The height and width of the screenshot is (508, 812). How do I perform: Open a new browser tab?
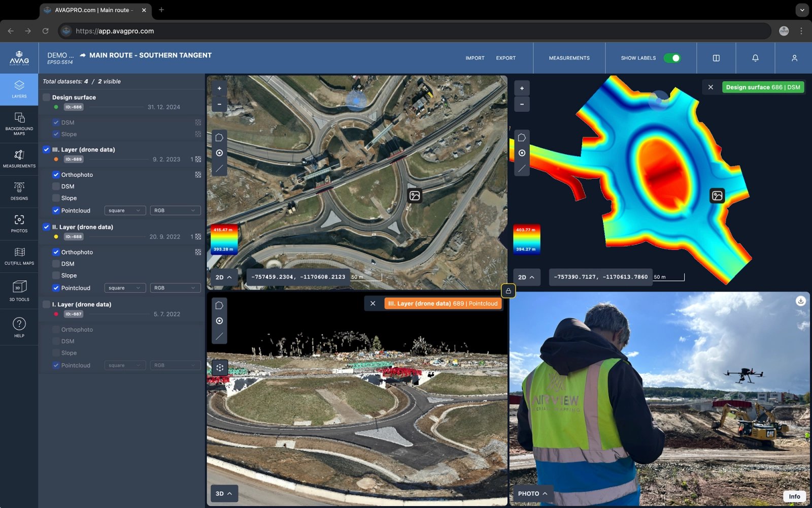point(161,10)
